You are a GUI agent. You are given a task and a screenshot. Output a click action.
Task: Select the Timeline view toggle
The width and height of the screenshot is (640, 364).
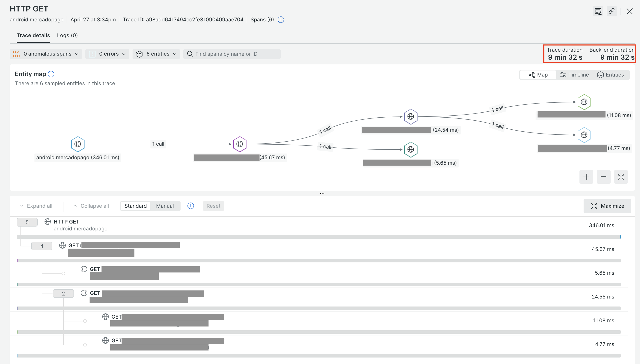[574, 75]
